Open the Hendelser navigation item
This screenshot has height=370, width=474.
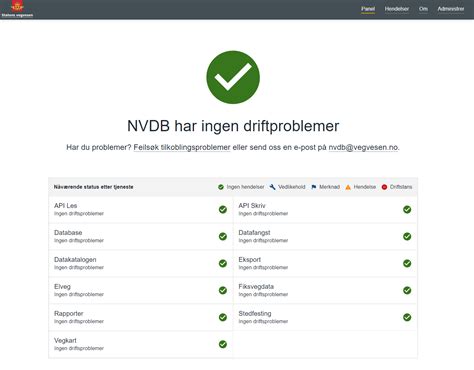point(397,9)
